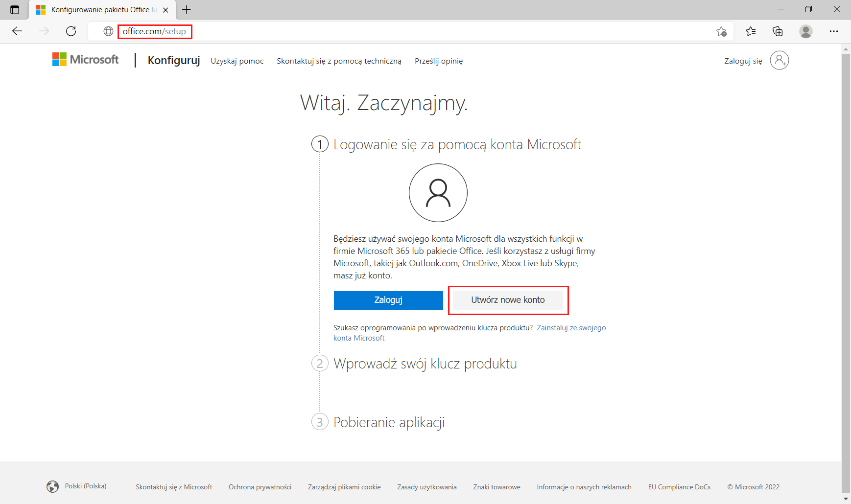851x504 pixels.
Task: Click the sign-in avatar icon in header
Action: pyautogui.click(x=779, y=60)
